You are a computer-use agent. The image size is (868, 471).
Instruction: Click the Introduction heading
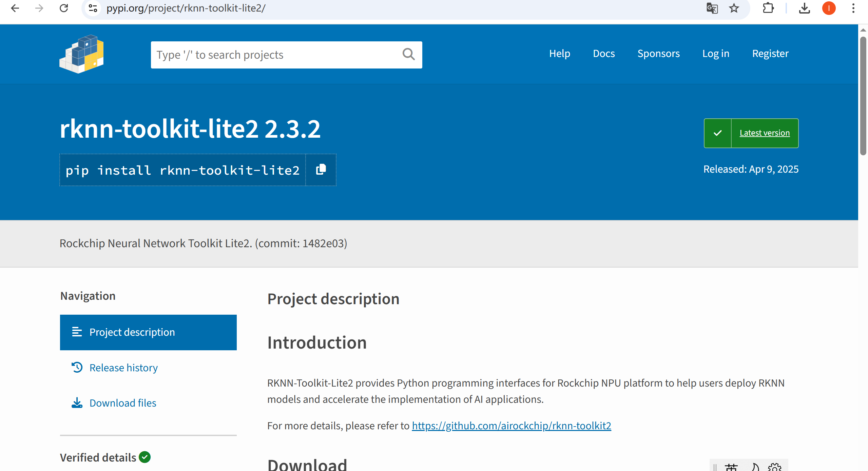coord(317,342)
